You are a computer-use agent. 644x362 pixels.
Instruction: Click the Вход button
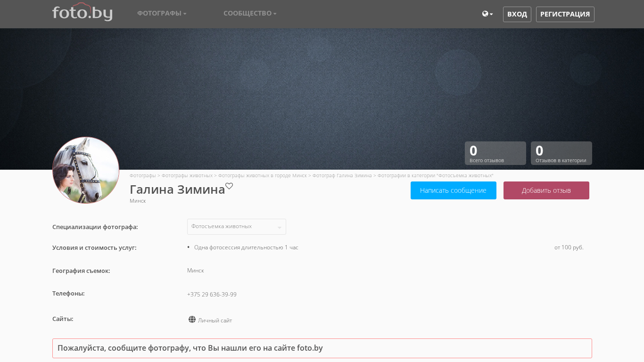(x=517, y=14)
